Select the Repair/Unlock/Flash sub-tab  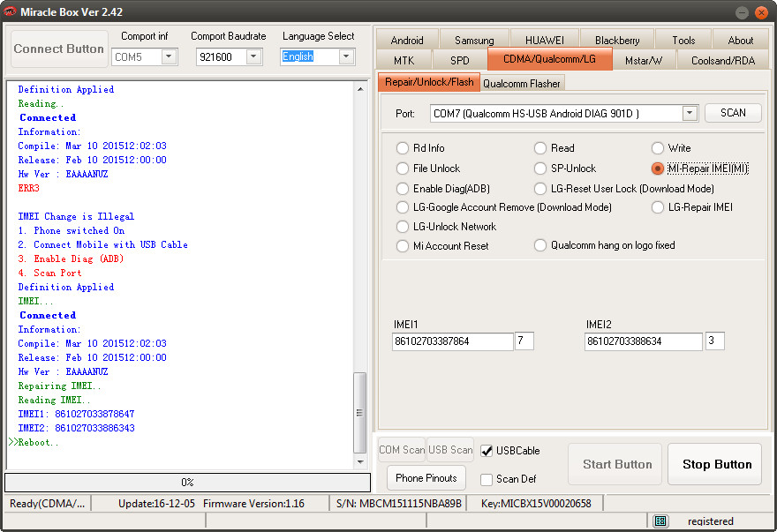(x=429, y=82)
